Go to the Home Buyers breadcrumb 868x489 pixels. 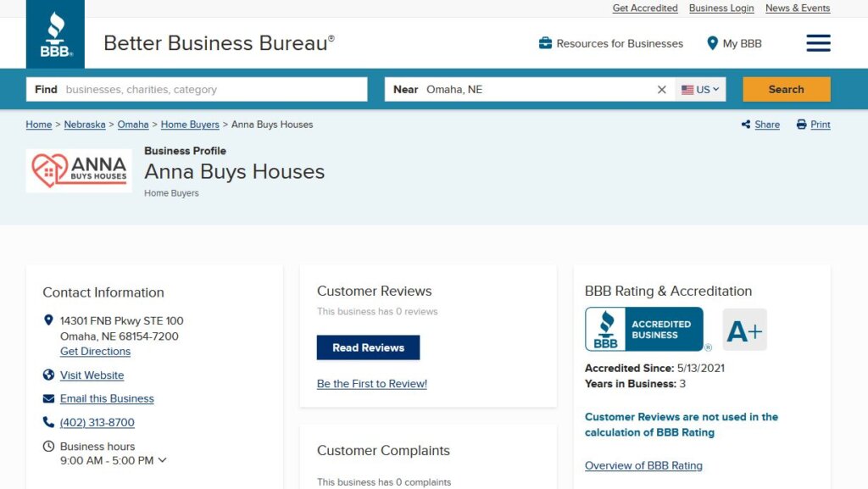click(x=190, y=125)
